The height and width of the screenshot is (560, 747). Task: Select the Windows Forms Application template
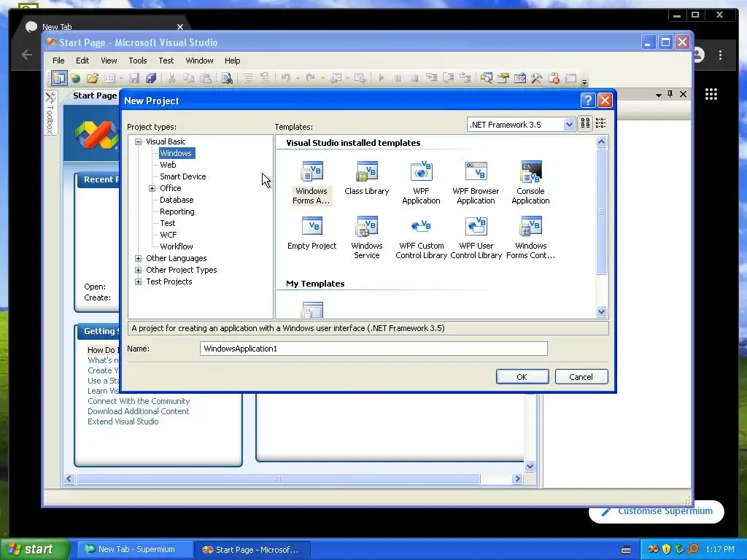(311, 183)
